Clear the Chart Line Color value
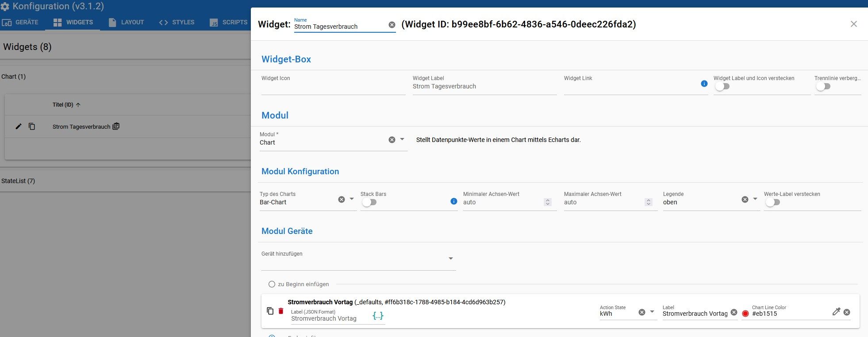 click(847, 312)
